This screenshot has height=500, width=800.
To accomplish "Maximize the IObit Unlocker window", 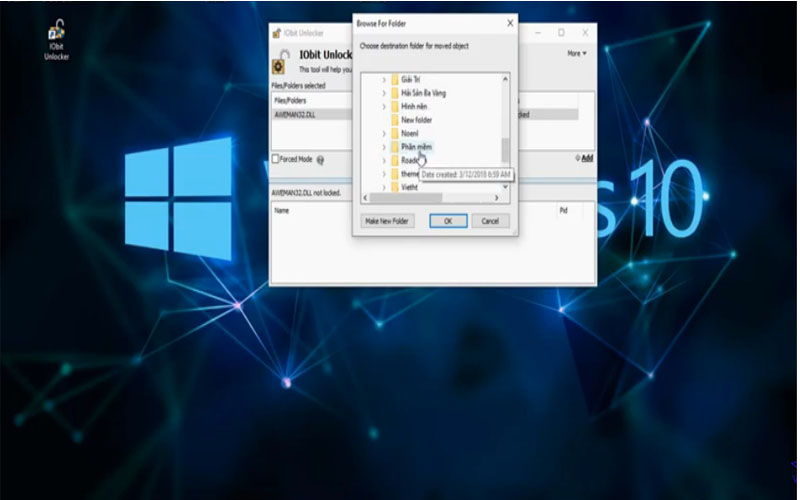I will [x=561, y=33].
